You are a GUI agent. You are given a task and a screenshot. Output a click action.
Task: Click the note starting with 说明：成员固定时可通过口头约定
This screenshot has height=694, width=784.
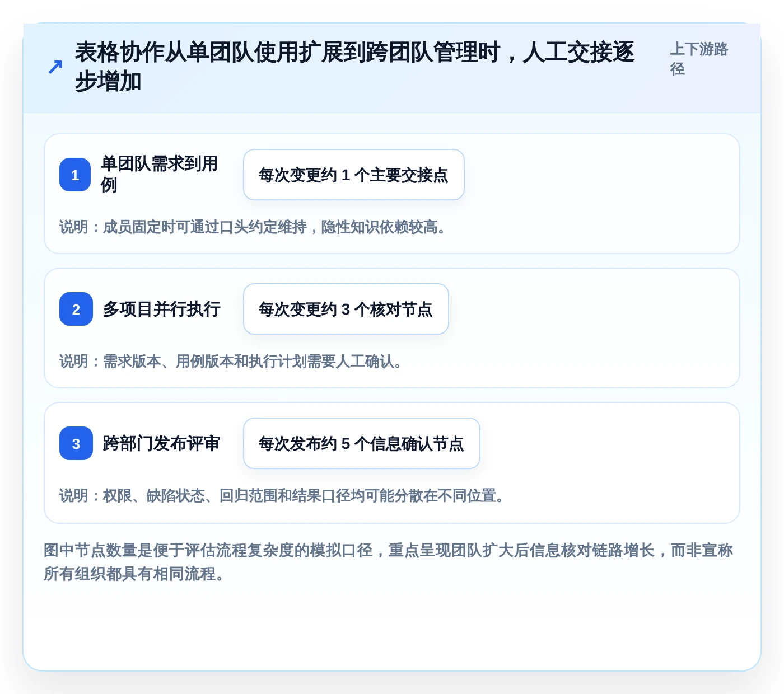(253, 227)
